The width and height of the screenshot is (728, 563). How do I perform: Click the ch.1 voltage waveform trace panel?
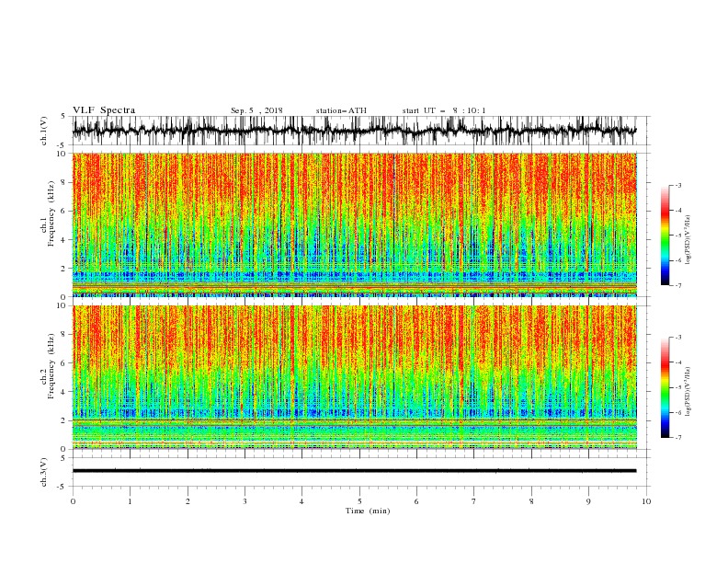(x=361, y=131)
